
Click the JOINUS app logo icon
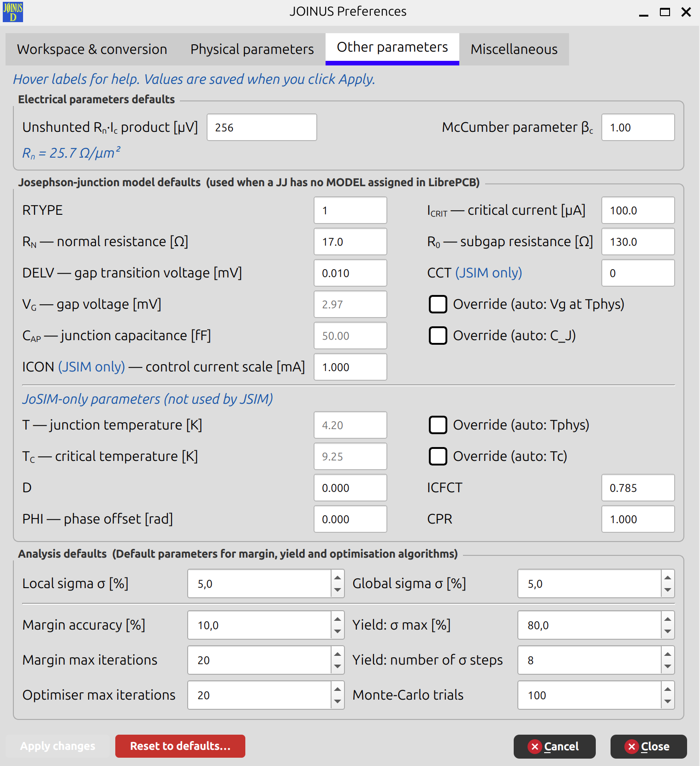pos(13,12)
